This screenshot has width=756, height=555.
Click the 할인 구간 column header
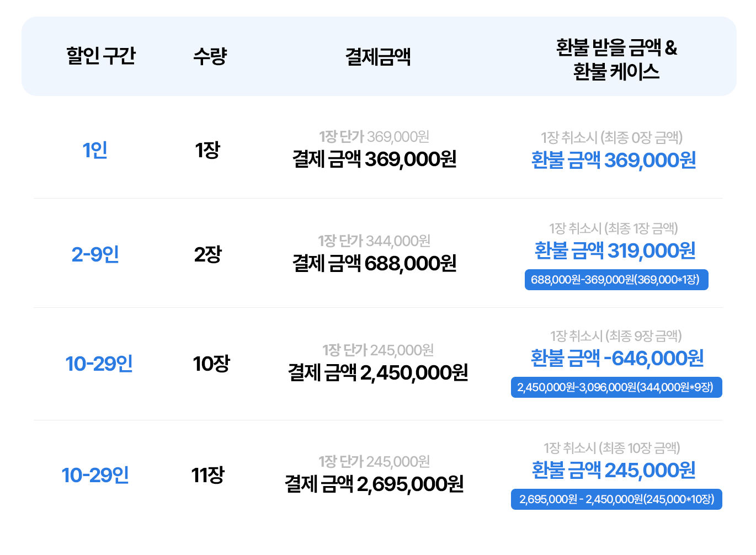(101, 56)
